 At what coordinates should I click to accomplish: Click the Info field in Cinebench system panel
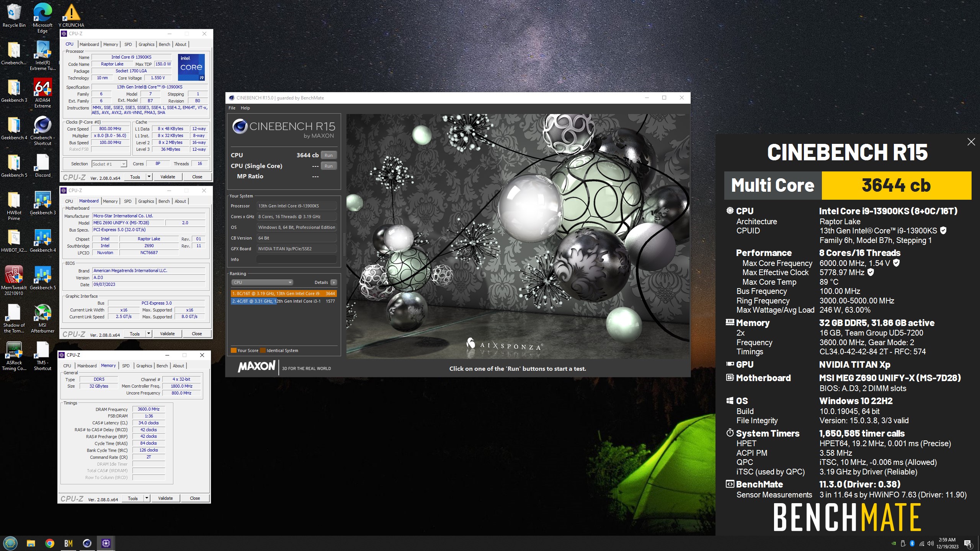(296, 259)
